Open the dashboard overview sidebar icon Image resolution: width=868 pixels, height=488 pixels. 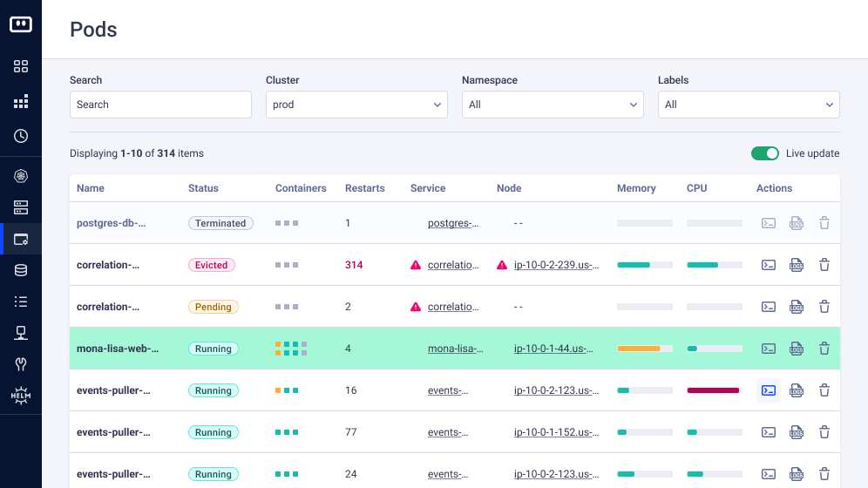[x=21, y=66]
